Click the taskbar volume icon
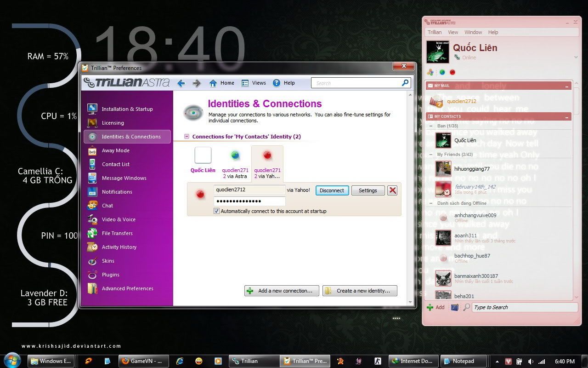This screenshot has width=588, height=368. click(x=531, y=362)
